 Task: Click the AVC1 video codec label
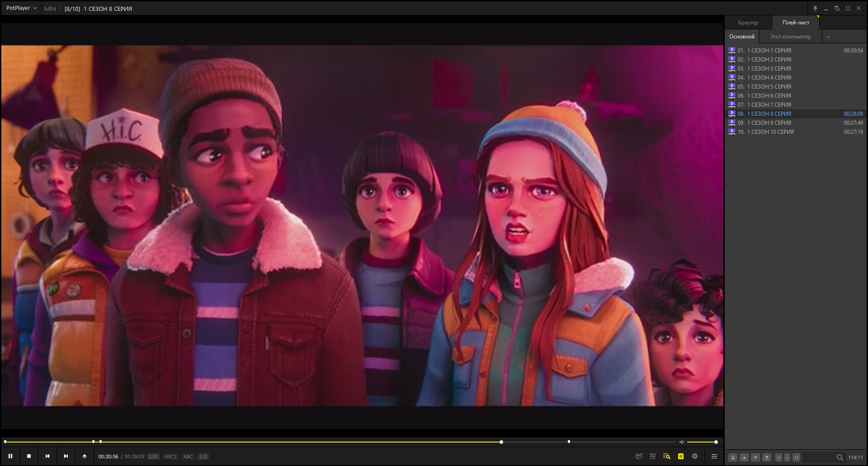pyautogui.click(x=170, y=457)
